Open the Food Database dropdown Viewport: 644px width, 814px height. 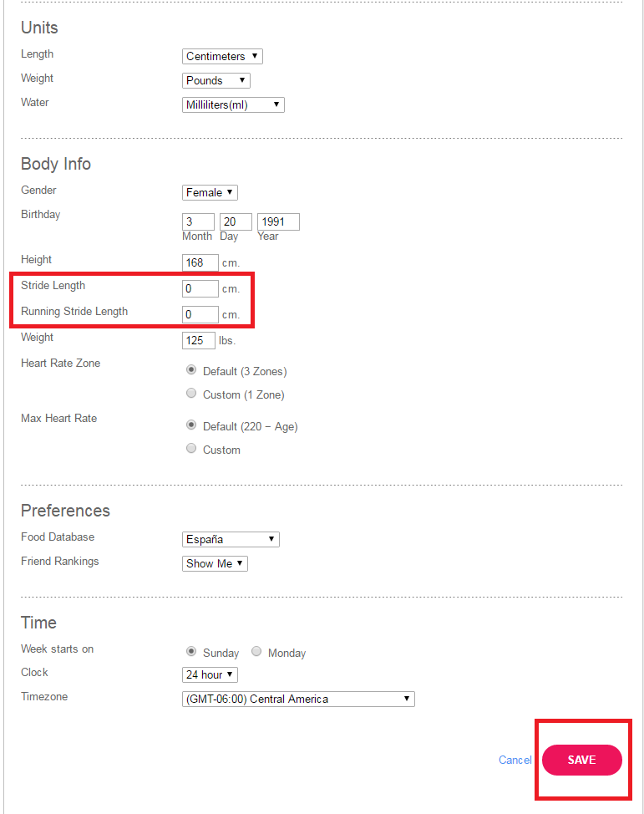231,540
